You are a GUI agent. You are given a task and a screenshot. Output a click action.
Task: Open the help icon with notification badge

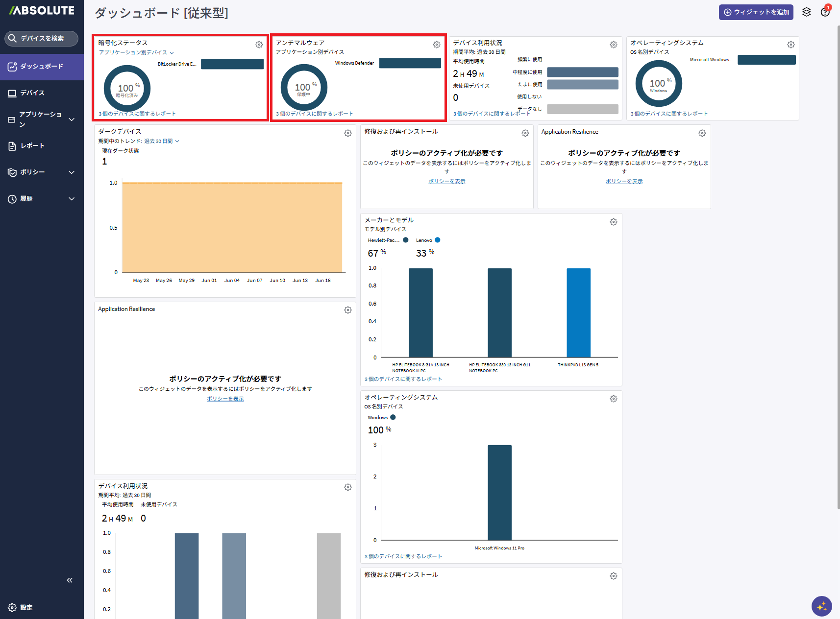pyautogui.click(x=825, y=12)
